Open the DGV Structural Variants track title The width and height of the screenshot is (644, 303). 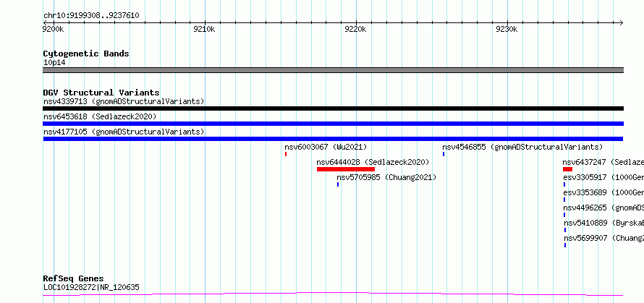pyautogui.click(x=101, y=93)
